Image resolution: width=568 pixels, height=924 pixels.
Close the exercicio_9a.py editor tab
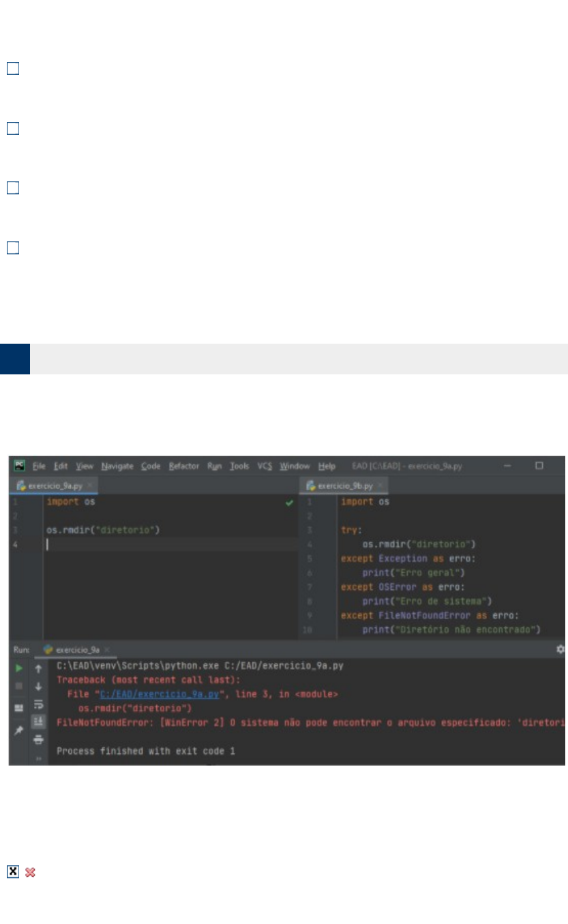click(x=90, y=486)
